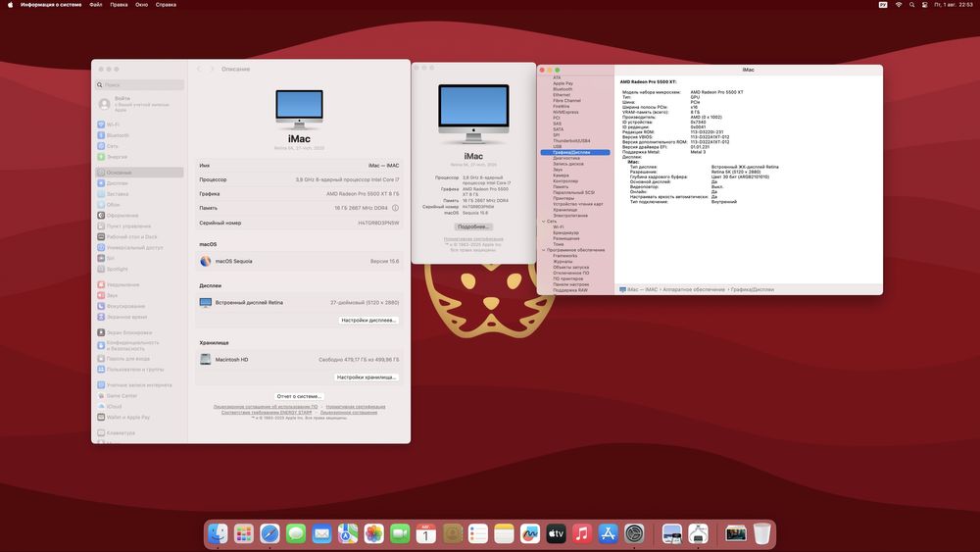Collapse the Сеть section in System Information
980x552 pixels.
544,222
